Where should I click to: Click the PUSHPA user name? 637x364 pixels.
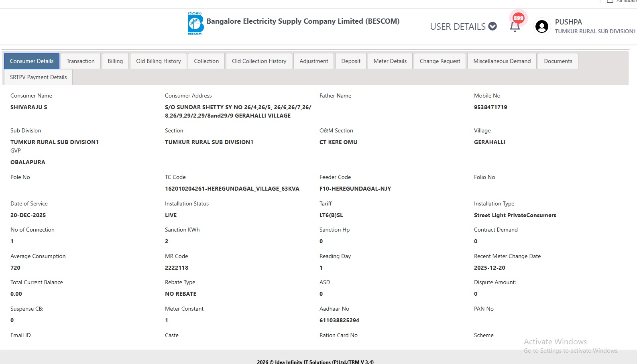568,22
